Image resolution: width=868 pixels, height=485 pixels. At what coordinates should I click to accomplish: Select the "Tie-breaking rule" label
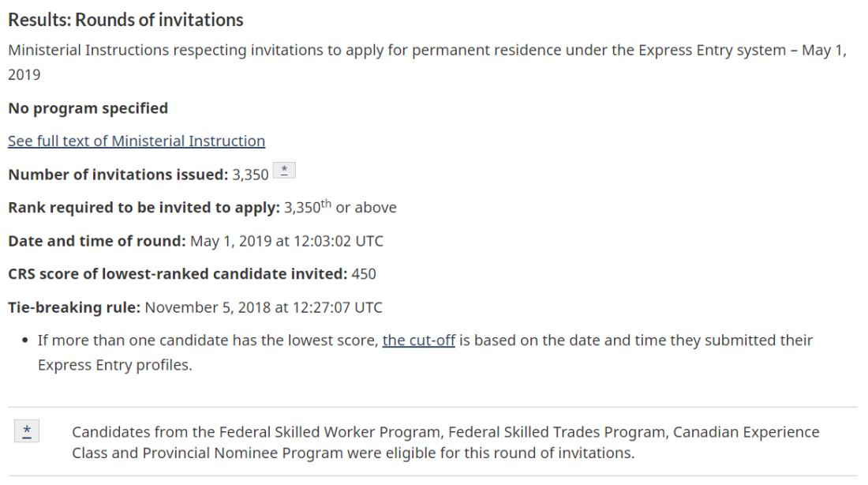(74, 307)
